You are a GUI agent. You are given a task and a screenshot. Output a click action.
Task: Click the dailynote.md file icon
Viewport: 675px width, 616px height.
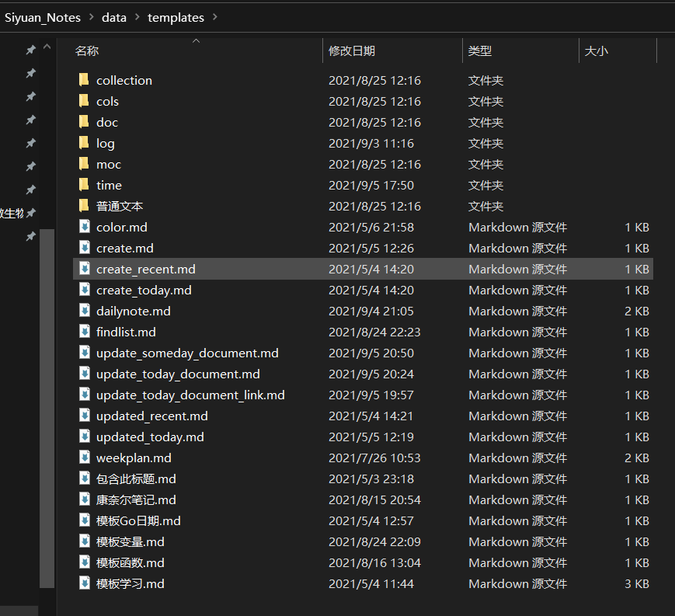tap(84, 311)
